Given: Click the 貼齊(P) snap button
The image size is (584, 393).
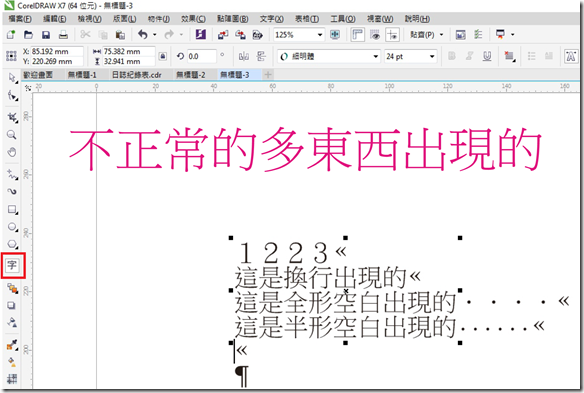Looking at the screenshot, I should [x=426, y=35].
